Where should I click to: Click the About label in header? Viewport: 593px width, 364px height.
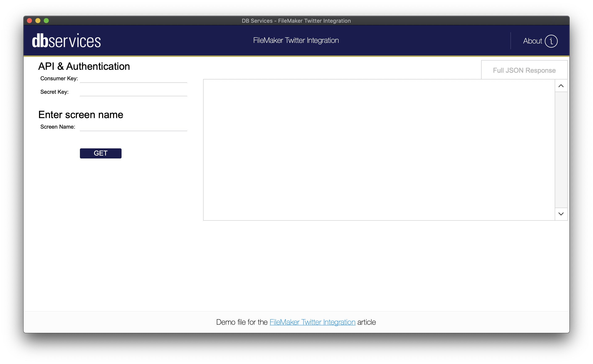[x=532, y=41]
